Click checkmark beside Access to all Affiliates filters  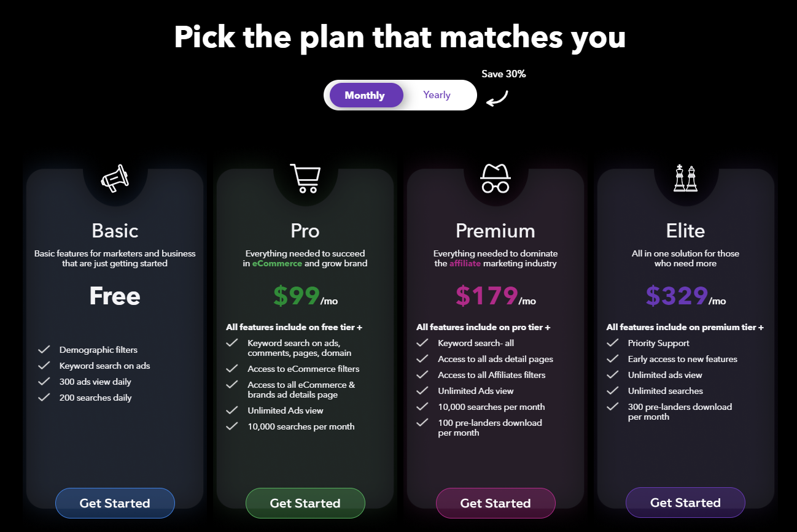coord(422,375)
